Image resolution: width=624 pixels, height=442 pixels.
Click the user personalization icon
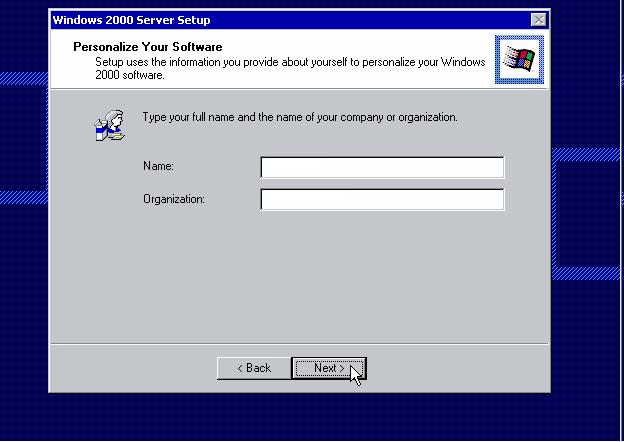click(110, 125)
